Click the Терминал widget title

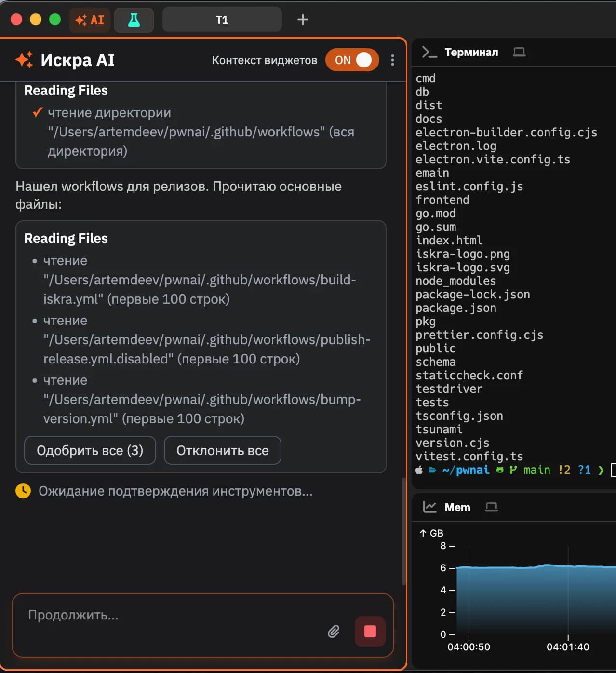[471, 52]
